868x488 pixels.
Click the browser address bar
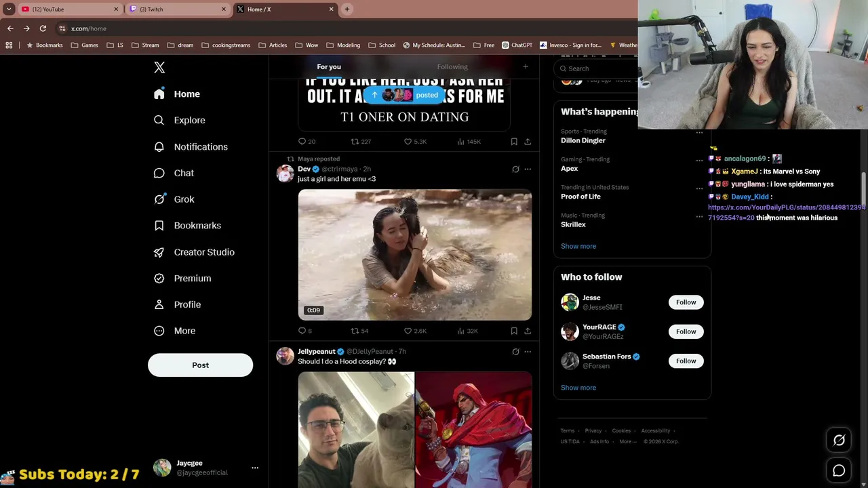point(346,28)
